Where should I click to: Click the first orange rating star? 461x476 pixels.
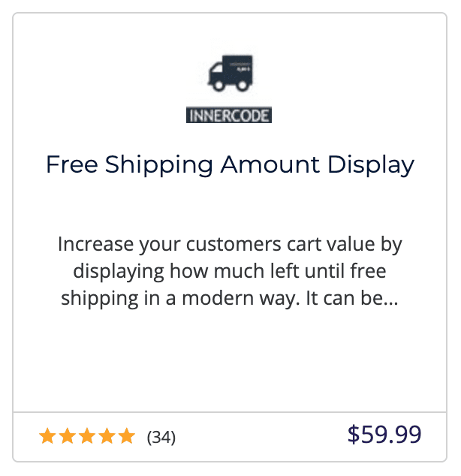point(48,436)
